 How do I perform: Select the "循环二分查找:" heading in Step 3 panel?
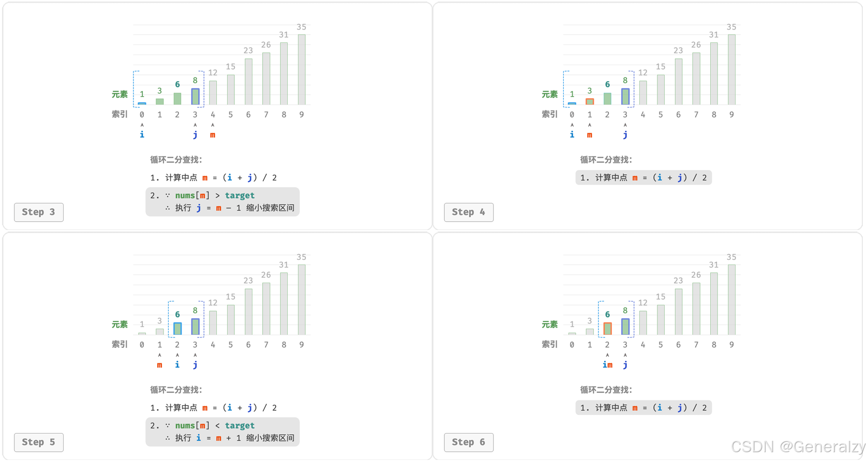point(176,160)
